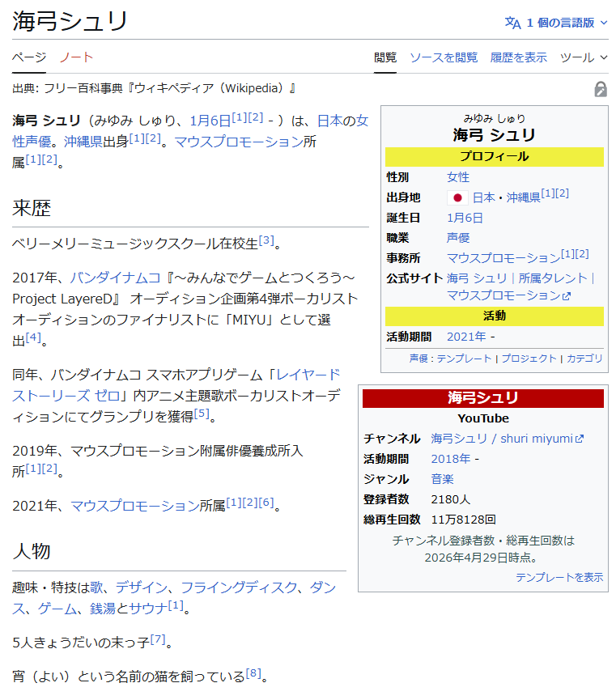Open the ソースを閲覧 tab
616x700 pixels.
[x=443, y=57]
